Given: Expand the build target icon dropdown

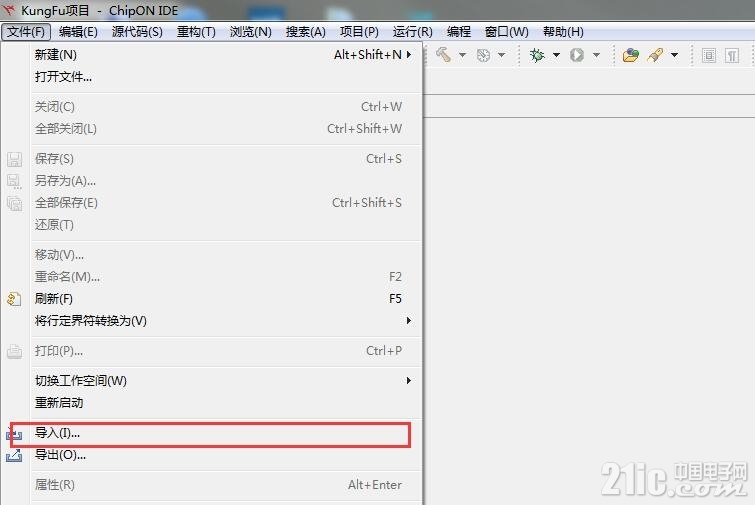Looking at the screenshot, I should click(x=501, y=55).
